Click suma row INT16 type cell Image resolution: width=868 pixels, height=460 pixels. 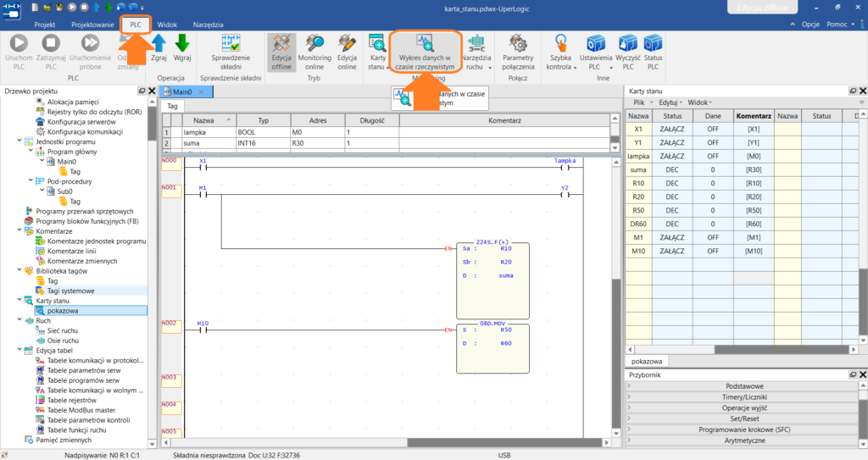point(263,143)
